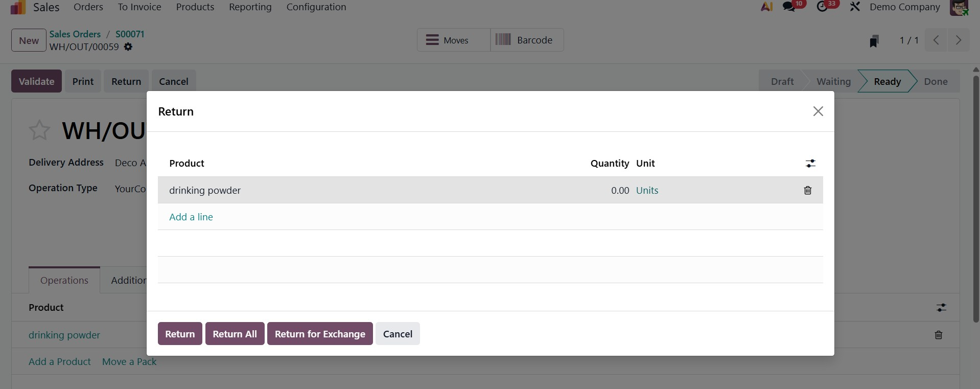Go to the previous record arrow
Image resolution: width=980 pixels, height=389 pixels.
coord(936,40)
